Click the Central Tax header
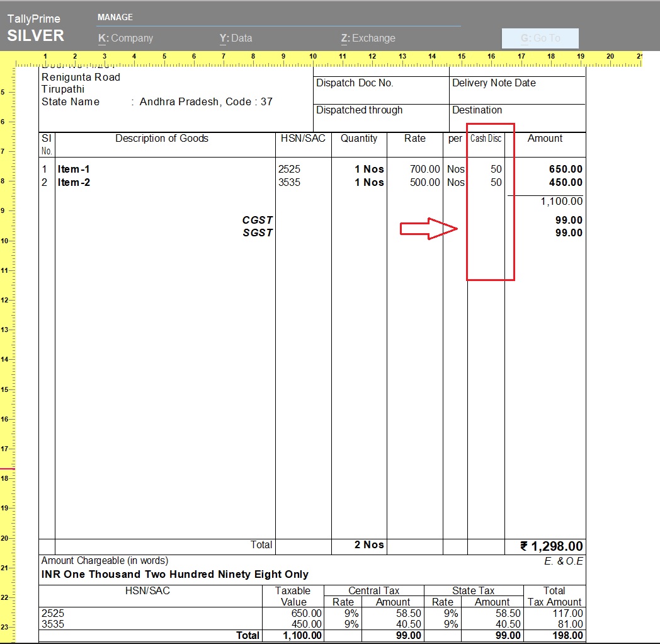The image size is (660, 644). click(374, 591)
